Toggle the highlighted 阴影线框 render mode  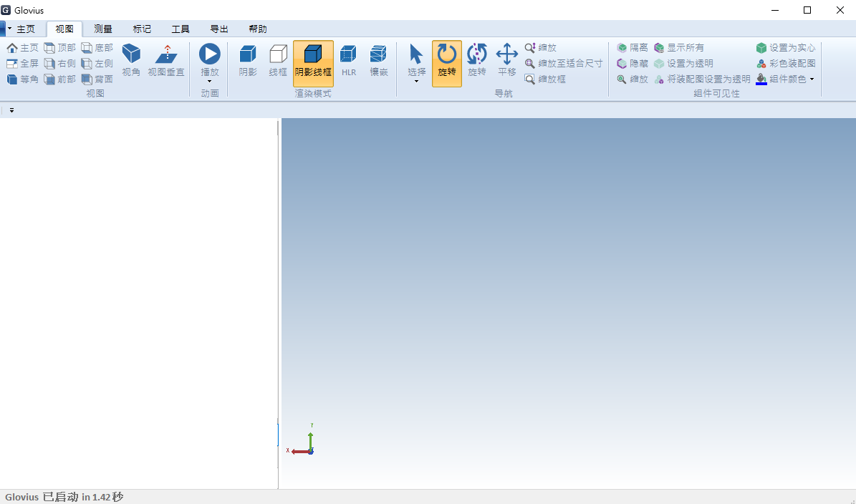pyautogui.click(x=313, y=63)
